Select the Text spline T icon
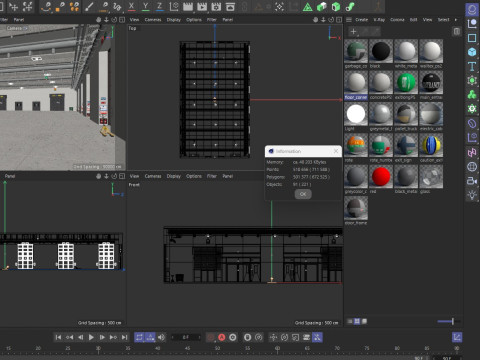This screenshot has height=360, width=480. point(472,66)
